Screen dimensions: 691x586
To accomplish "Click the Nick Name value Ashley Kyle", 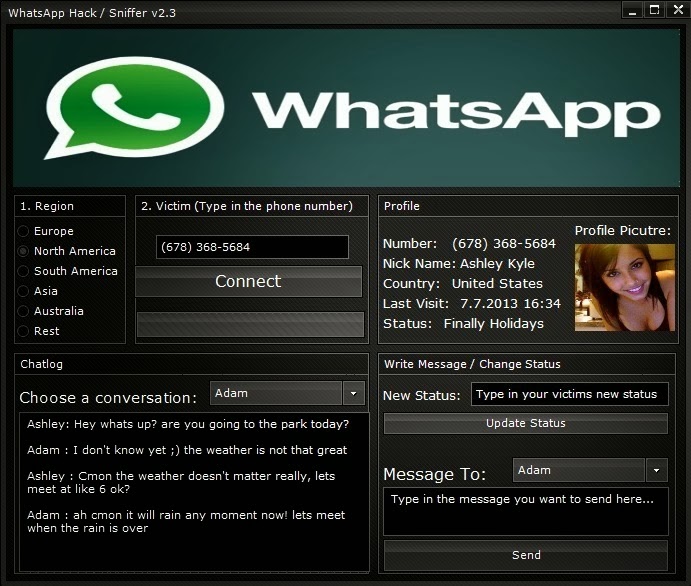I will click(x=497, y=263).
